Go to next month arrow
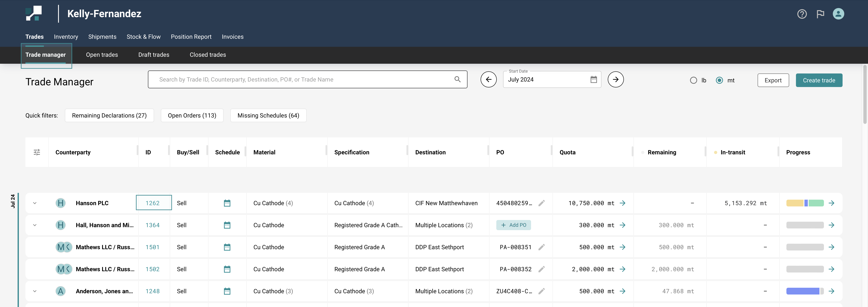The image size is (868, 307). tap(615, 79)
